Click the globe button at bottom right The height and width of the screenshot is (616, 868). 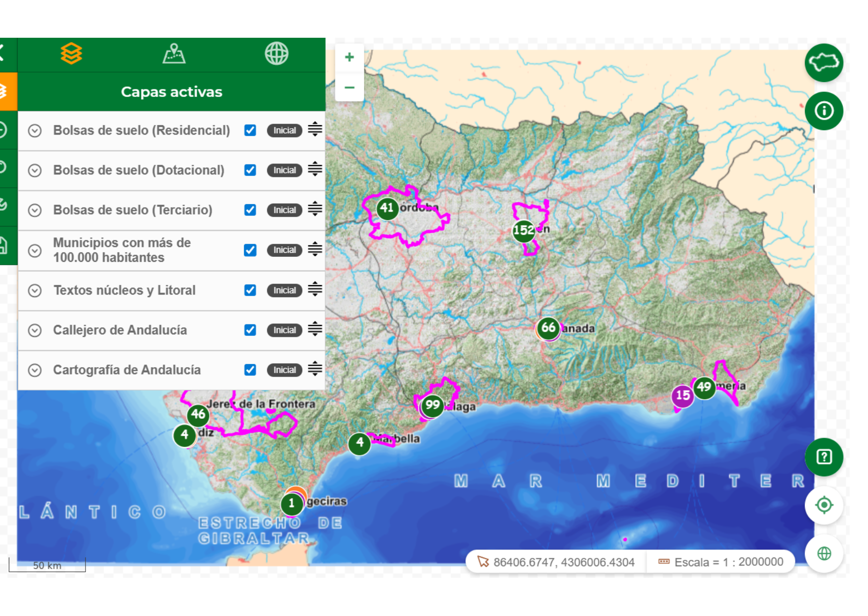[823, 553]
